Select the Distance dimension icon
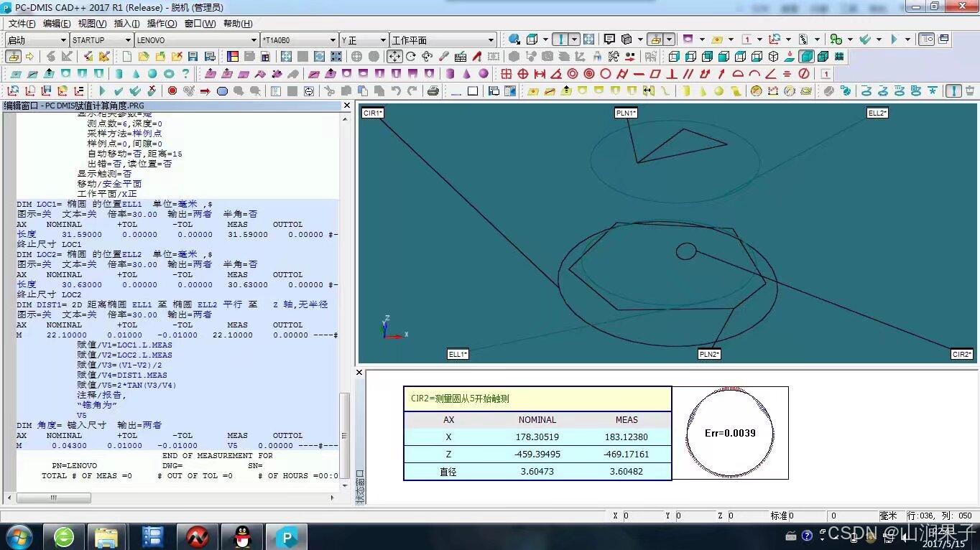Viewport: 980px width, 550px height. click(540, 74)
